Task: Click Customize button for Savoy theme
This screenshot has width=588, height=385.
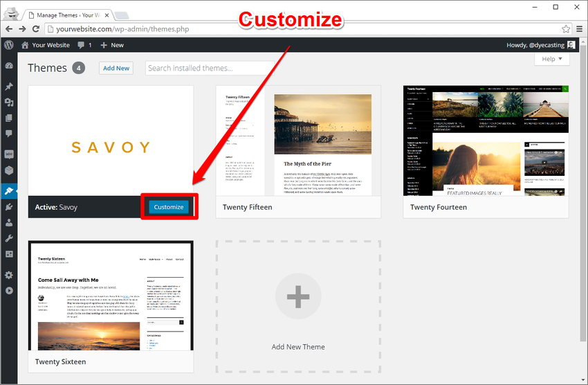Action: point(169,207)
